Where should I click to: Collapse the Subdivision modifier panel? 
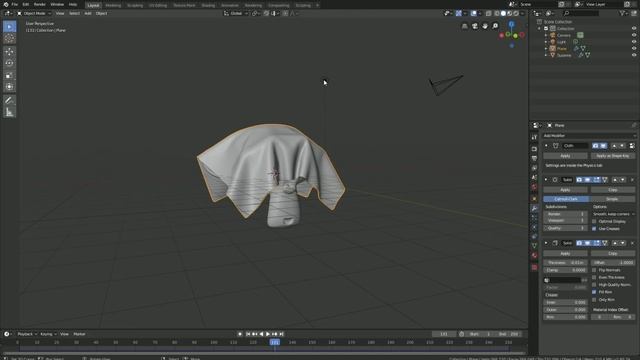[x=546, y=180]
